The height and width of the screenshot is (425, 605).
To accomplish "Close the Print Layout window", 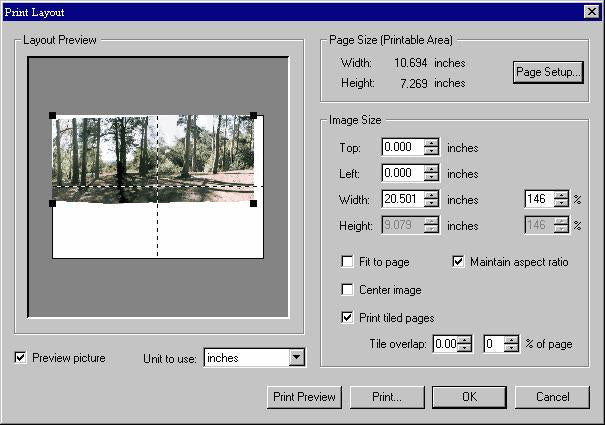I will click(x=591, y=11).
